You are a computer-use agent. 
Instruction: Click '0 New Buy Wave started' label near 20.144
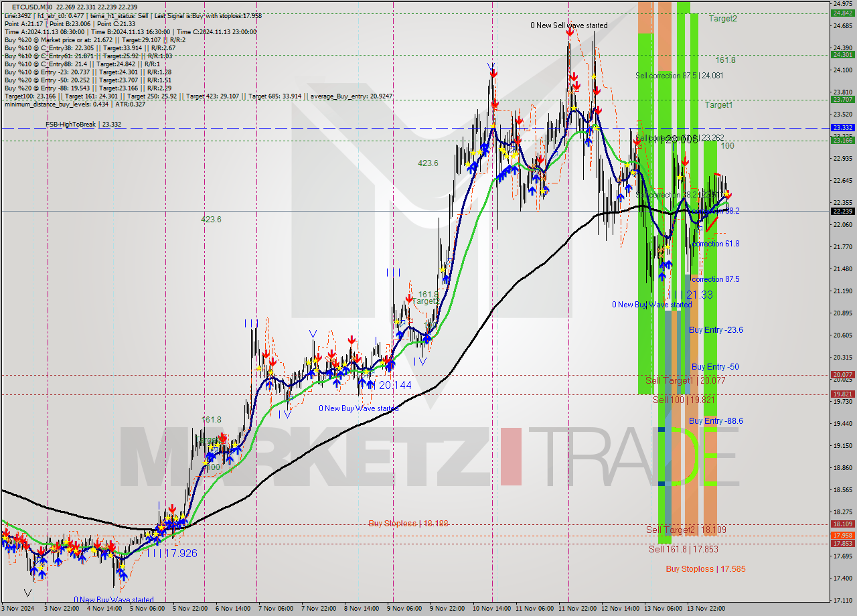[358, 408]
